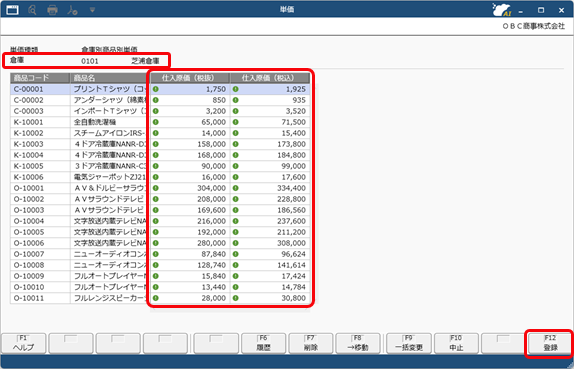Click green icon beside 228,800

point(235,199)
